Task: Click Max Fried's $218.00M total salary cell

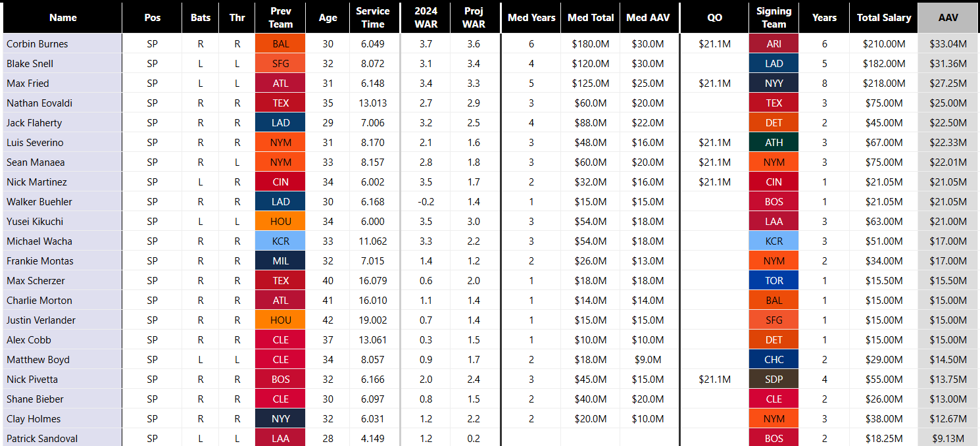Action: point(883,84)
